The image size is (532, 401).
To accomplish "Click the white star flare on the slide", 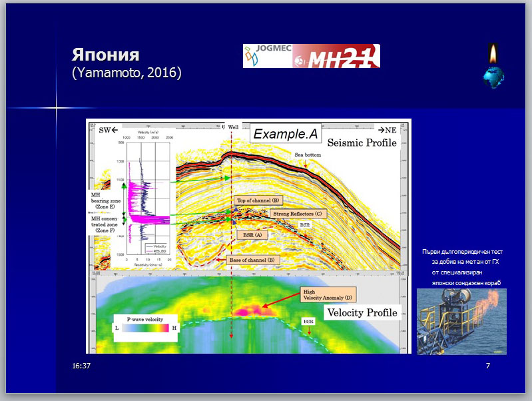I will pos(56,108).
